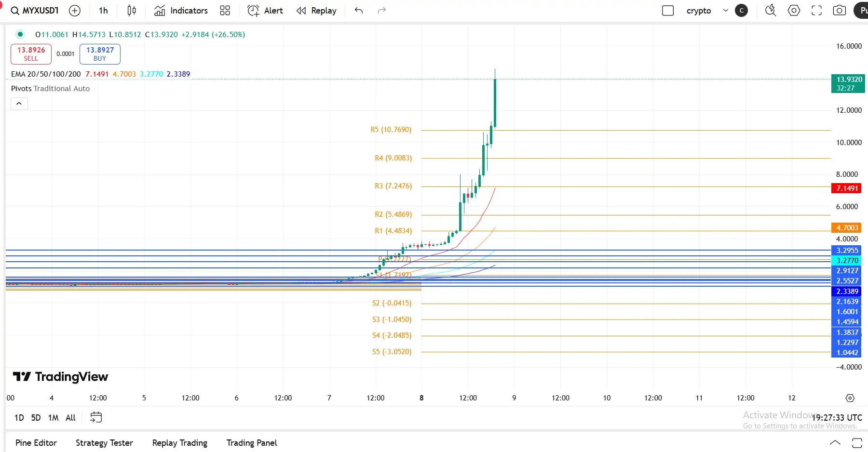The height and width of the screenshot is (452, 868).
Task: Open the Pine Editor tab
Action: 36,443
